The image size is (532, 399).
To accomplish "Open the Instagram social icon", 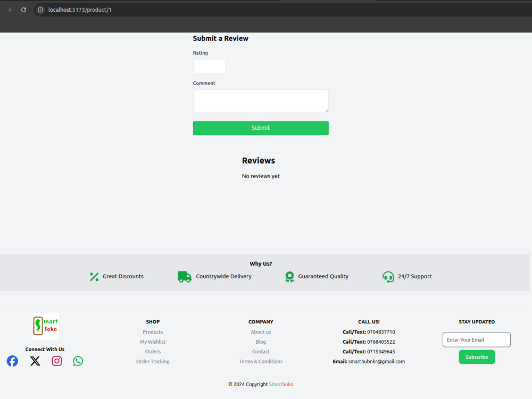I will tap(56, 361).
